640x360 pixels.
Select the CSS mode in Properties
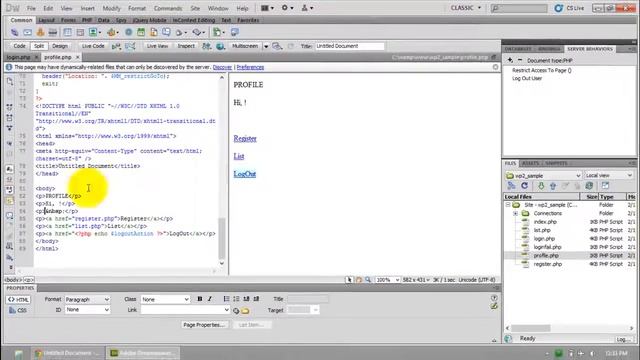pyautogui.click(x=18, y=310)
